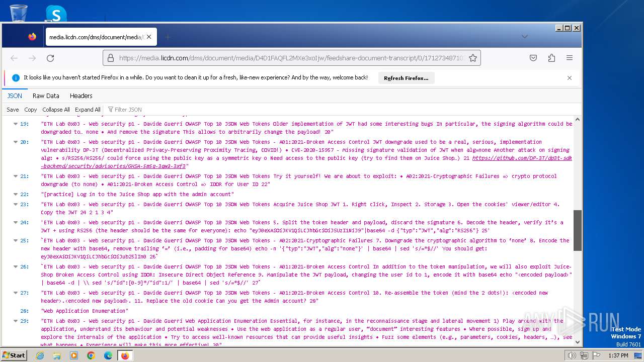Image resolution: width=644 pixels, height=362 pixels.
Task: Click Collapse All
Action: [x=56, y=110]
